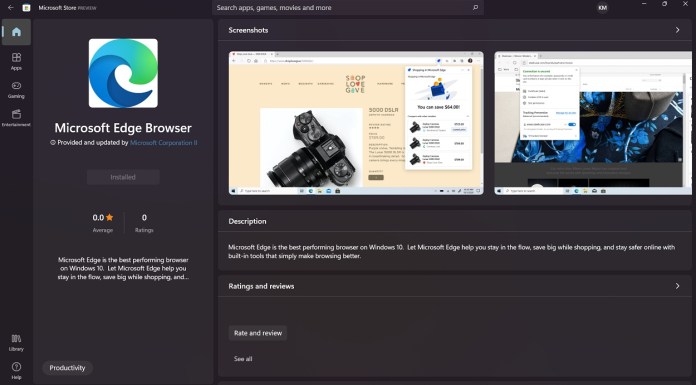Click the Microsoft Store logo icon

coord(27,8)
